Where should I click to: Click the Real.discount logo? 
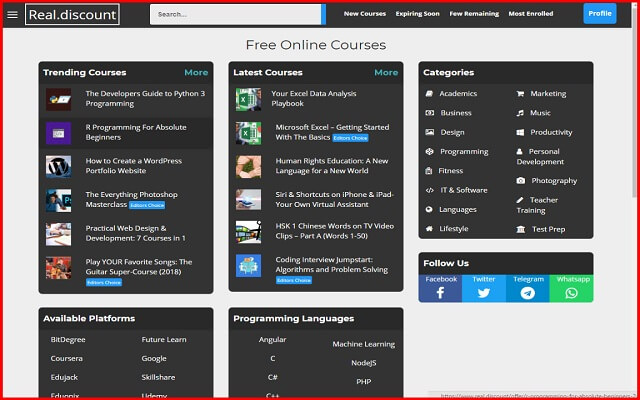point(72,14)
